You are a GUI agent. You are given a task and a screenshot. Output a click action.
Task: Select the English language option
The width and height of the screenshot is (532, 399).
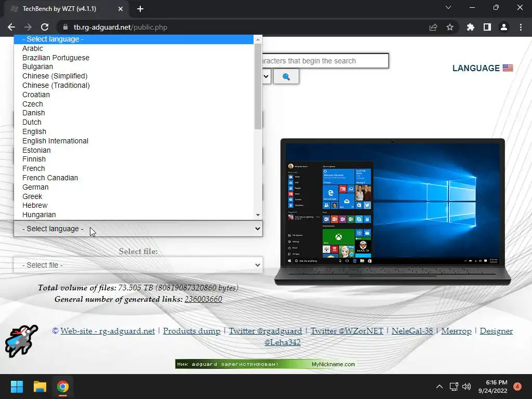(x=134, y=131)
